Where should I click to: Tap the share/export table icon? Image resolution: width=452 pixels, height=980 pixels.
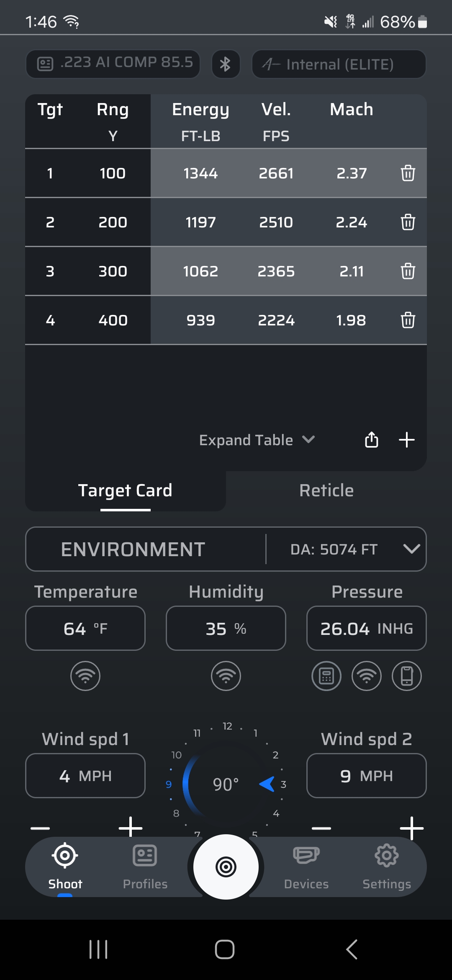[x=372, y=440]
